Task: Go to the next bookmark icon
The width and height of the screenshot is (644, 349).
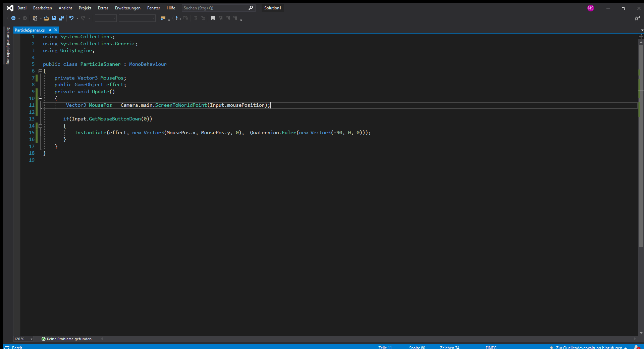Action: (228, 18)
